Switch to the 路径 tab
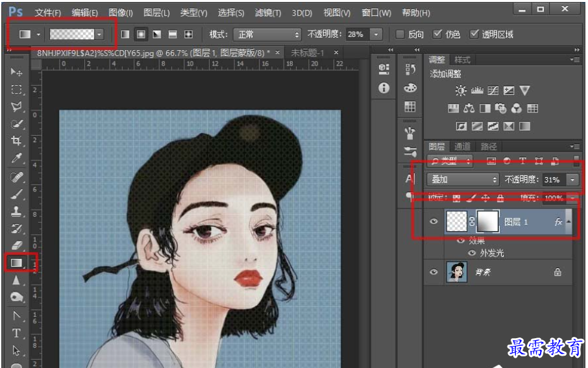 [x=488, y=146]
